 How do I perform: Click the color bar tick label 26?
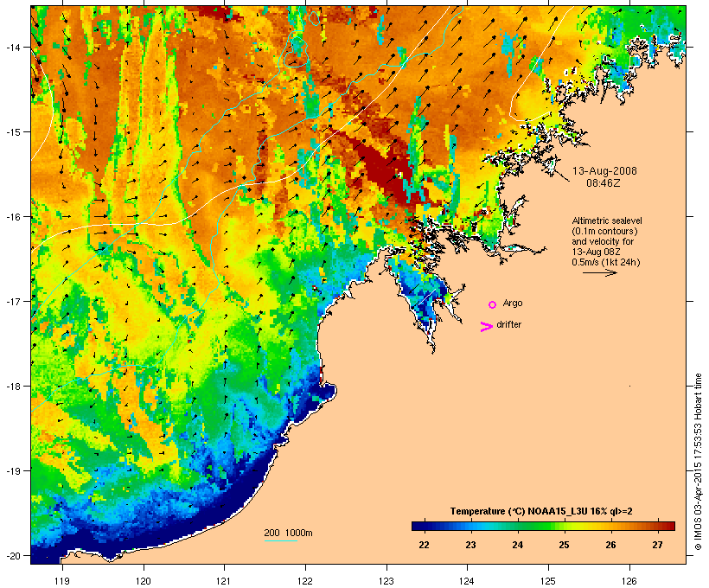pos(610,545)
